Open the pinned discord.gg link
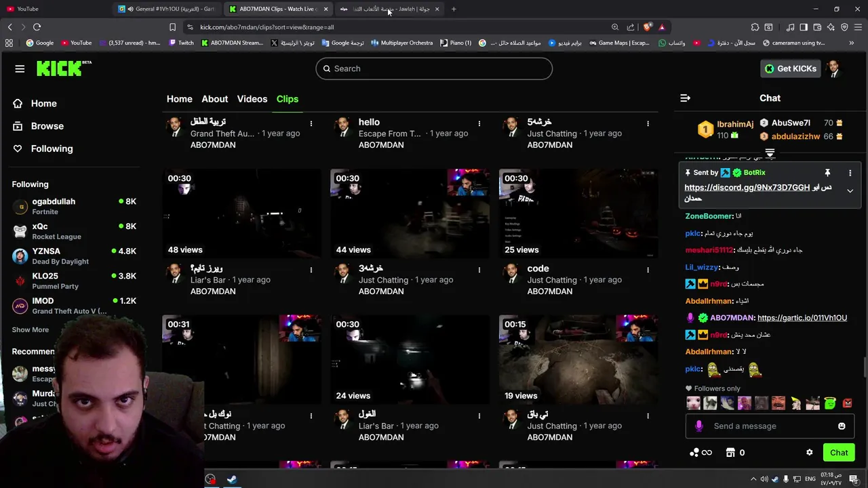Image resolution: width=868 pixels, height=488 pixels. click(x=747, y=187)
